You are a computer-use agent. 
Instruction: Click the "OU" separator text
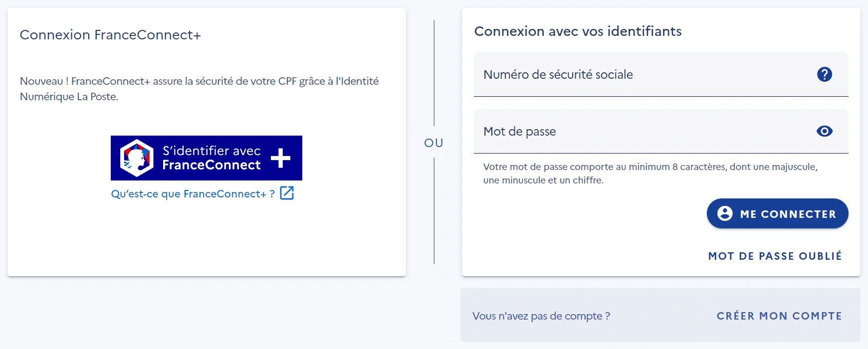(434, 143)
